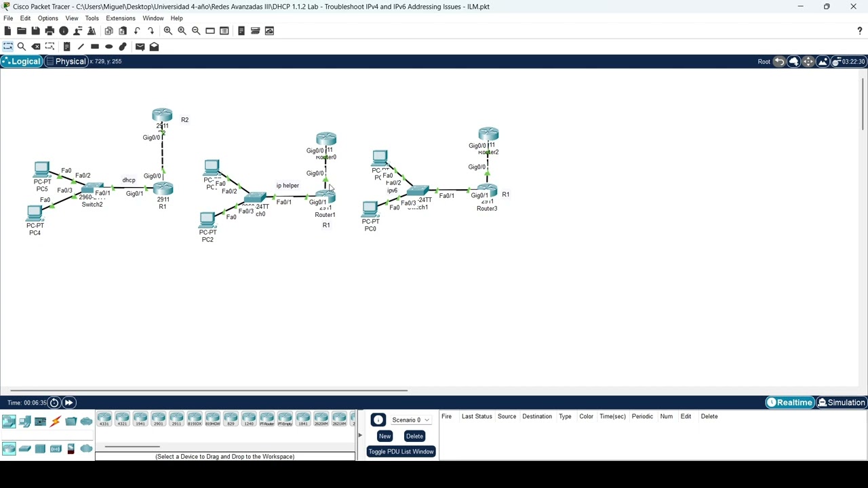Open the Window menu
868x488 pixels.
click(153, 18)
